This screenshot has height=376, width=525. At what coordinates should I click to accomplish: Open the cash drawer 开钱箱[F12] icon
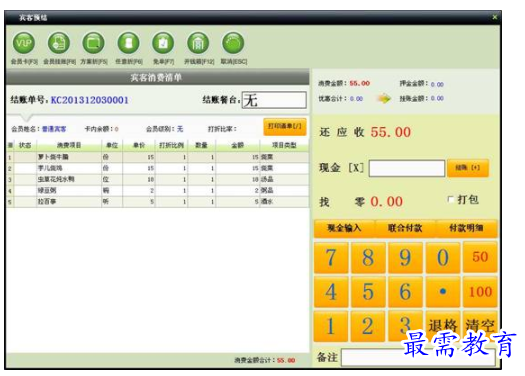point(198,43)
